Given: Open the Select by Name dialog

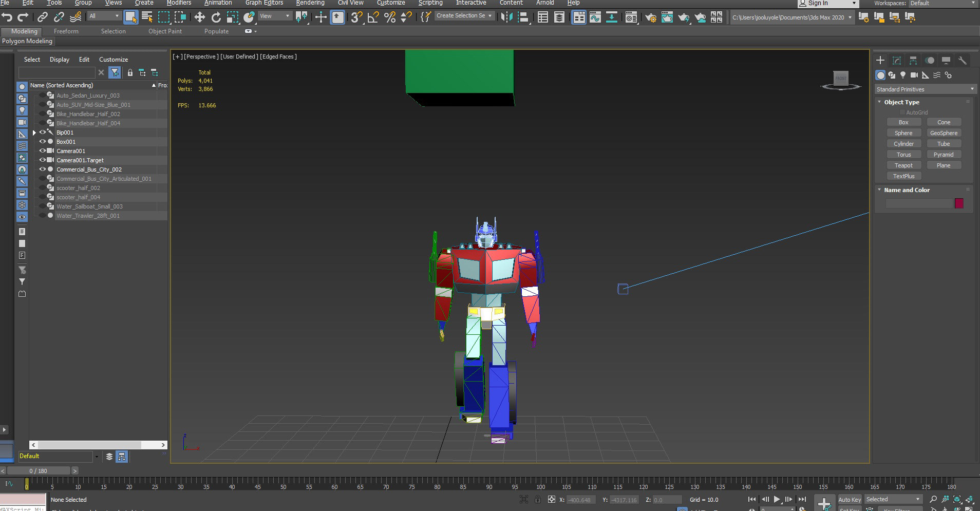Looking at the screenshot, I should (147, 17).
